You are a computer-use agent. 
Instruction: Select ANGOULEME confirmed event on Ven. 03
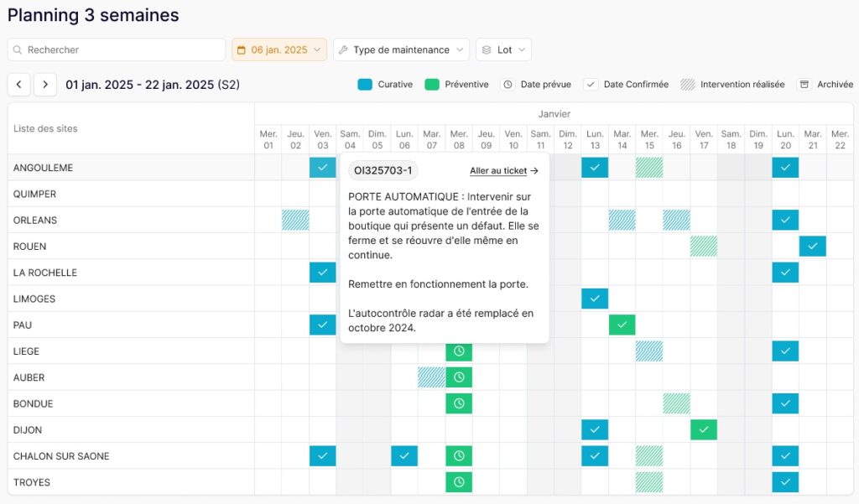click(323, 167)
